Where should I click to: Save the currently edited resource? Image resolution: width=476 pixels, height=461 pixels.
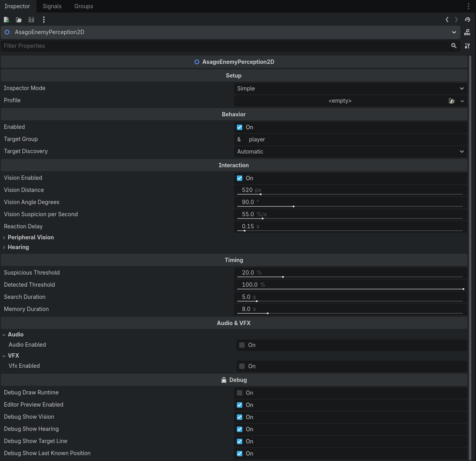pyautogui.click(x=31, y=20)
